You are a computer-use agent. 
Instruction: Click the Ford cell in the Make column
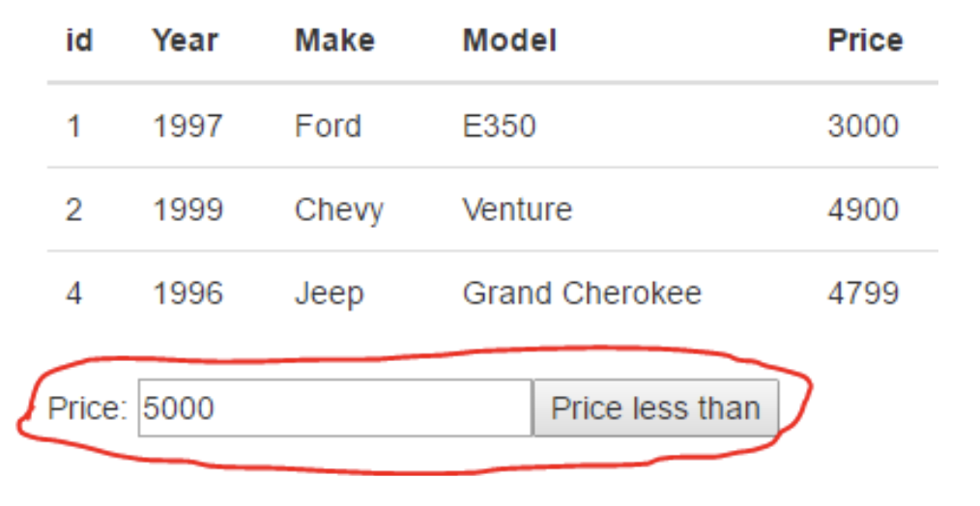[328, 126]
